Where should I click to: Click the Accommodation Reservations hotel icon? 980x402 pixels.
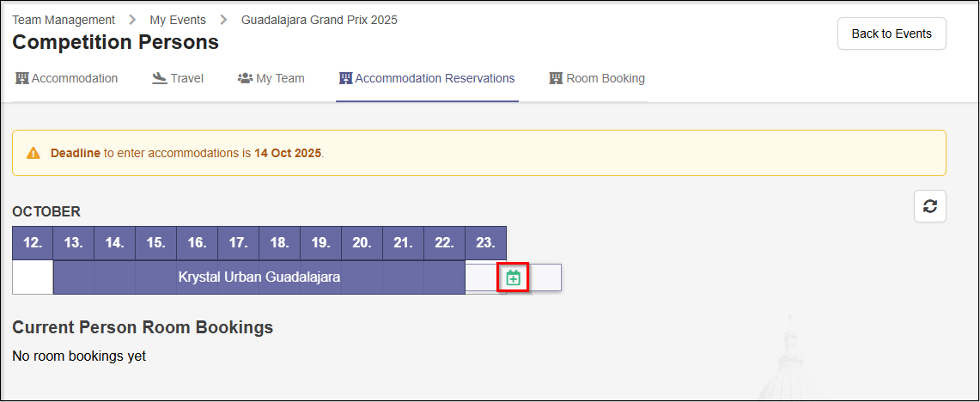click(345, 78)
